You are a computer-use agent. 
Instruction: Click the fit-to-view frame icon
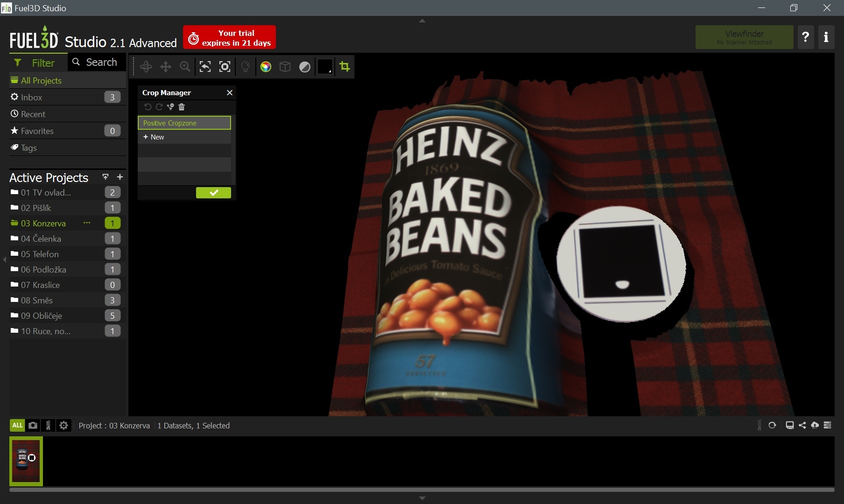click(x=225, y=67)
